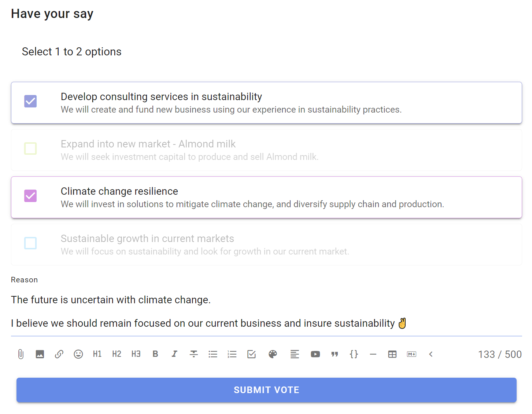Open the emoji picker
The width and height of the screenshot is (532, 414).
pyautogui.click(x=78, y=354)
